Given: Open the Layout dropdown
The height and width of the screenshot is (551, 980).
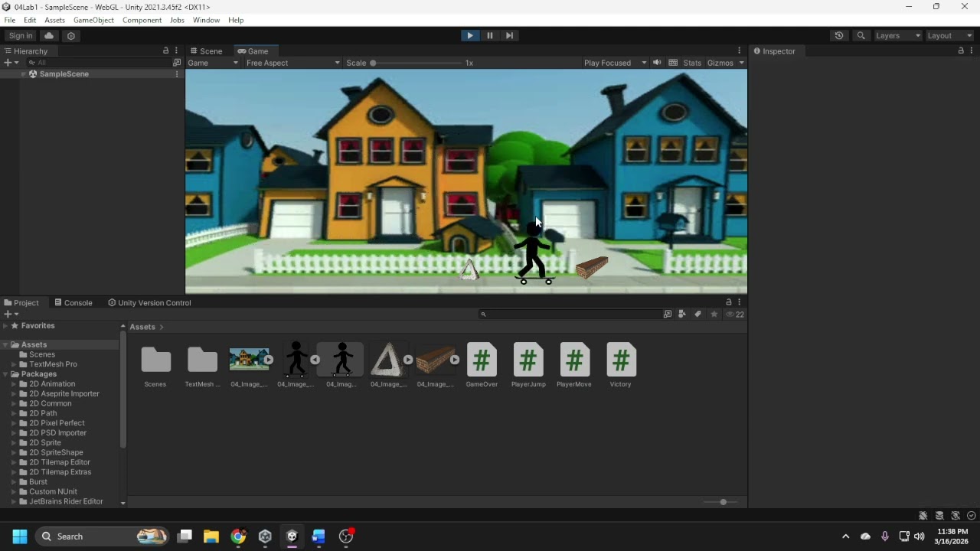Looking at the screenshot, I should tap(950, 35).
